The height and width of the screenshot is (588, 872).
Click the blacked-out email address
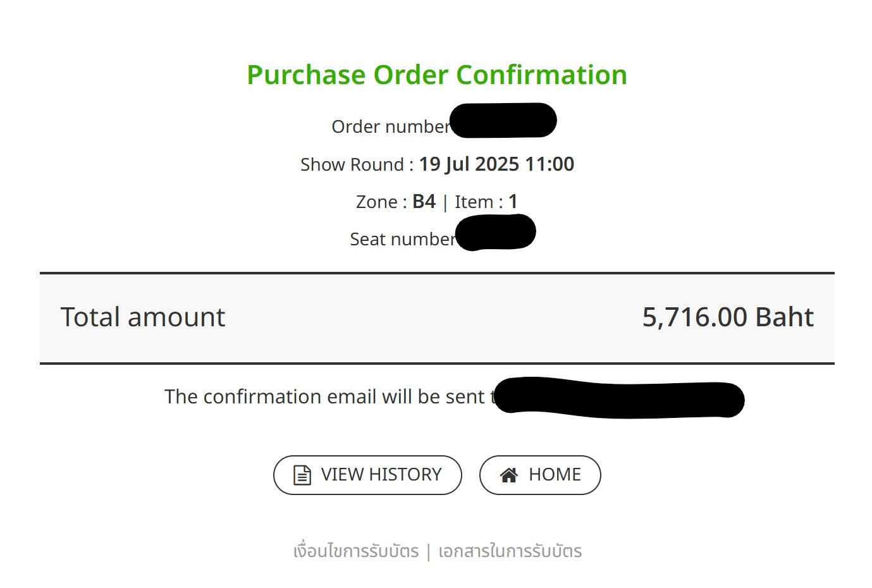618,398
